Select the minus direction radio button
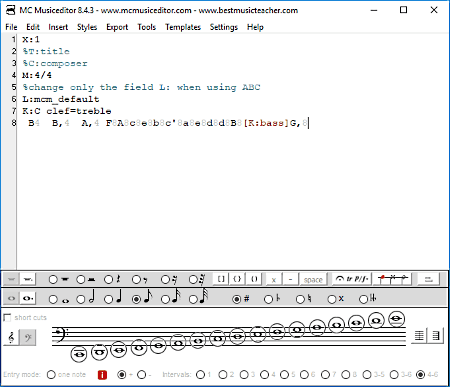450x387 pixels. 141,375
